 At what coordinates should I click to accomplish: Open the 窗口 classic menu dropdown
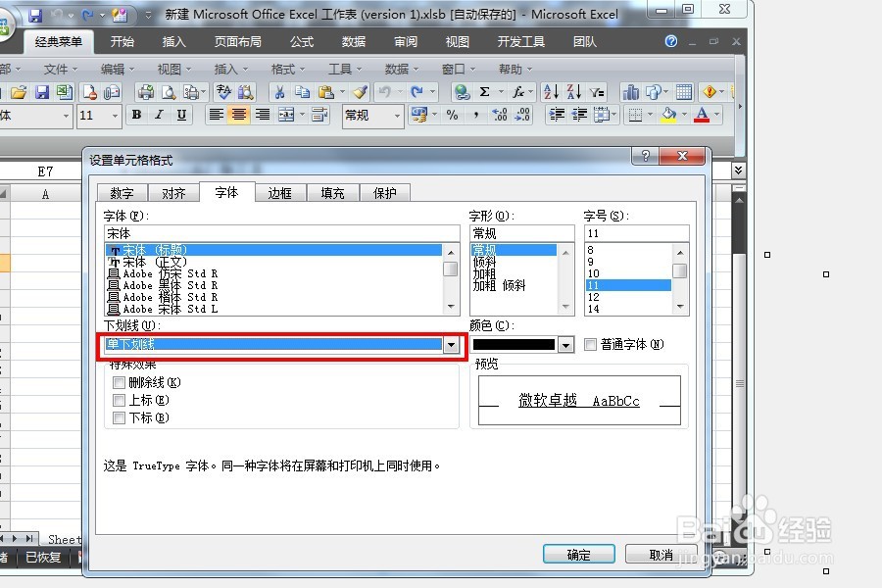coord(459,70)
